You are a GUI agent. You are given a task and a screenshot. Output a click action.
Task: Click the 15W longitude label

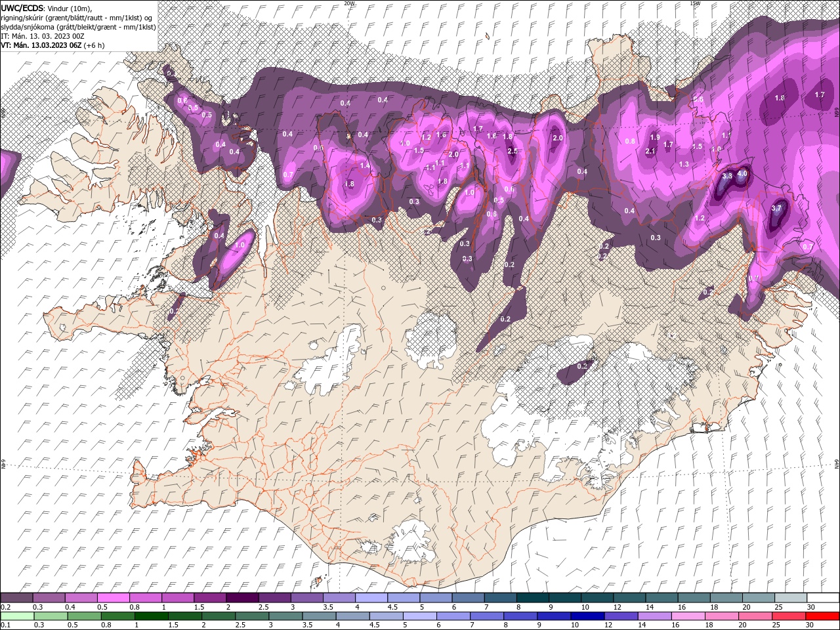(x=694, y=3)
